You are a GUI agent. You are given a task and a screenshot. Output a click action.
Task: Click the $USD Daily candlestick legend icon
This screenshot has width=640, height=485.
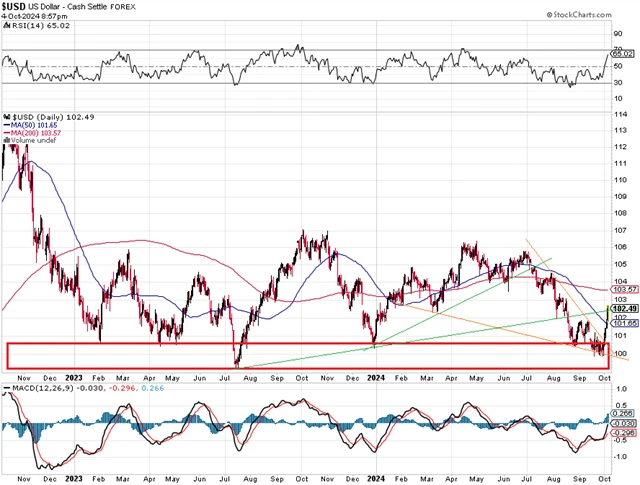pyautogui.click(x=5, y=115)
